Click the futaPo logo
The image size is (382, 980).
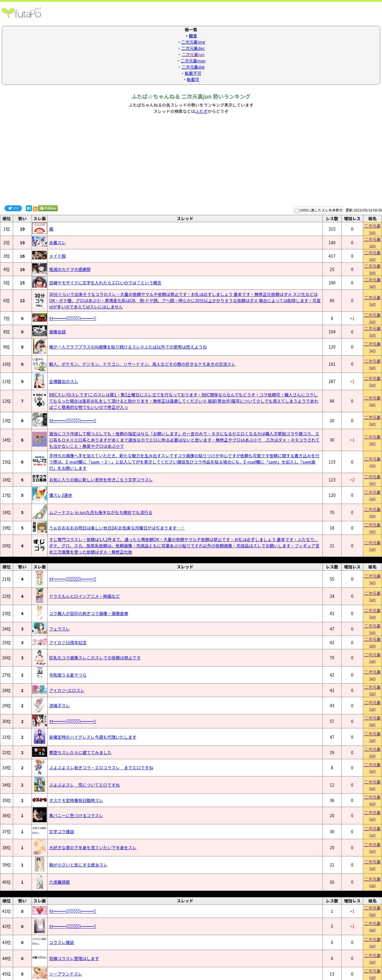(21, 13)
